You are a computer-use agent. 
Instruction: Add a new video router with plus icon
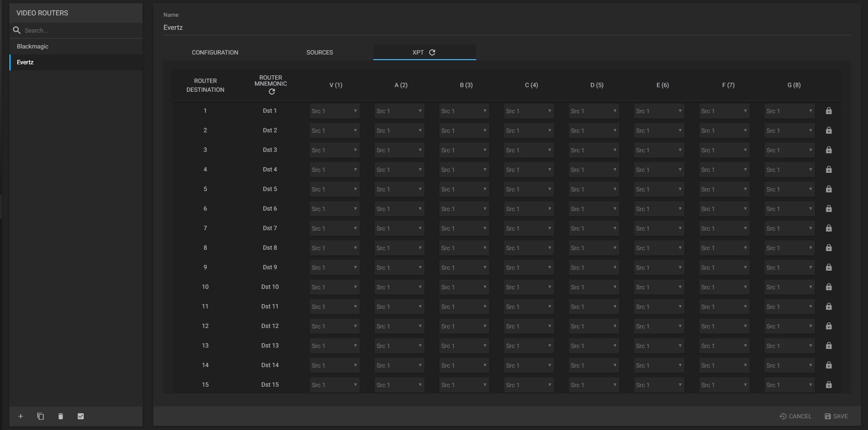click(x=21, y=416)
